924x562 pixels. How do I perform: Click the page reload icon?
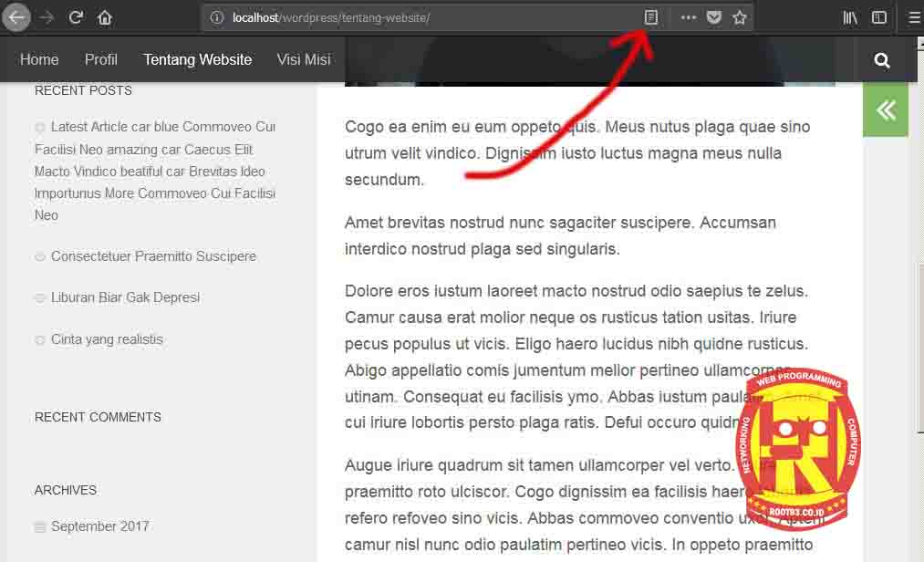pyautogui.click(x=76, y=17)
